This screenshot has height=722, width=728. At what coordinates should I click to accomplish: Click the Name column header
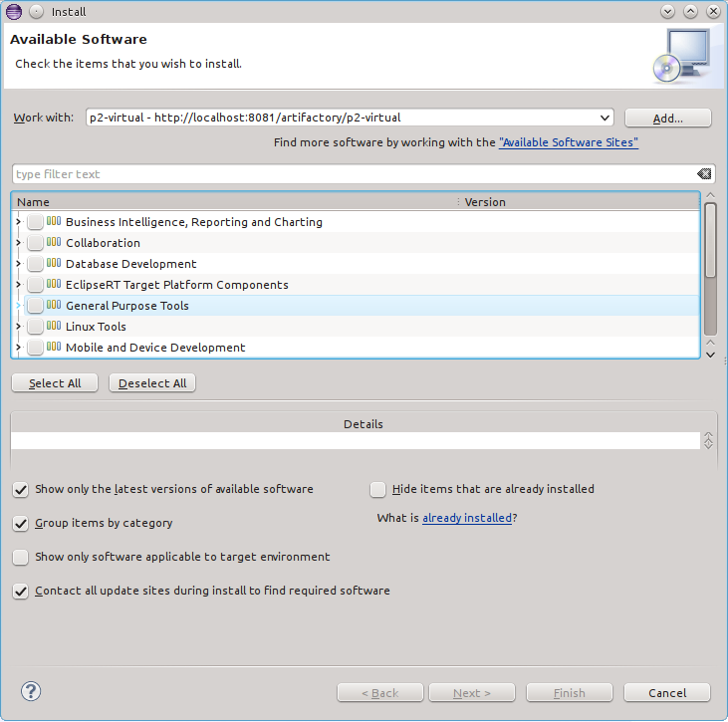[x=234, y=202]
